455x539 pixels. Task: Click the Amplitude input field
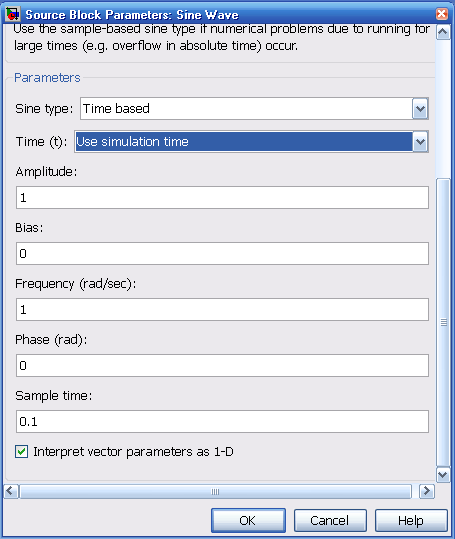pyautogui.click(x=222, y=197)
